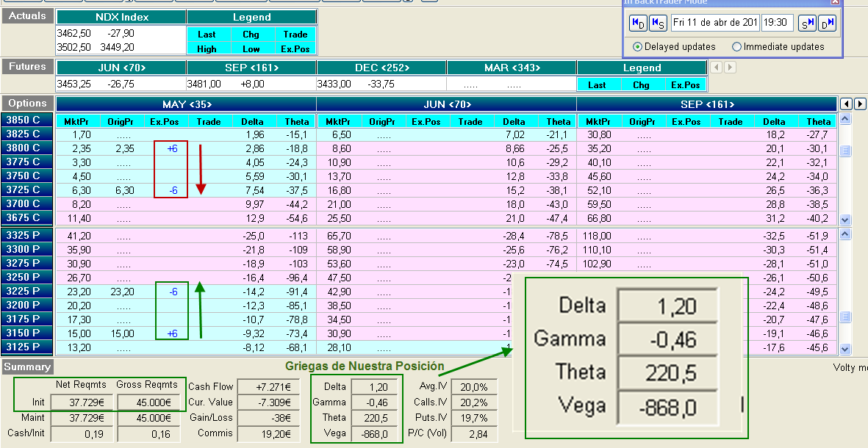Click the Summary section label

pyautogui.click(x=27, y=366)
